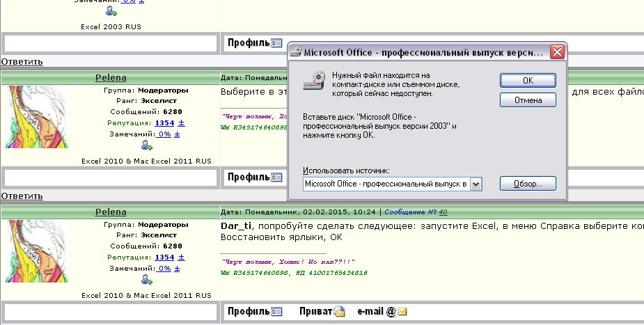This screenshot has height=325, width=644.
Task: Click the Использовать источник combo box text
Action: click(x=386, y=184)
